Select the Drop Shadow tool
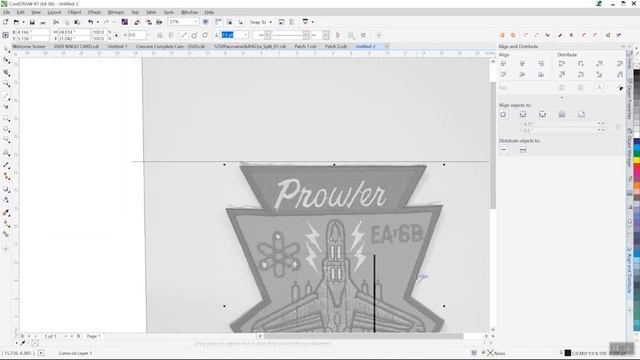Screen dimensions: 640x360 coord(6,190)
